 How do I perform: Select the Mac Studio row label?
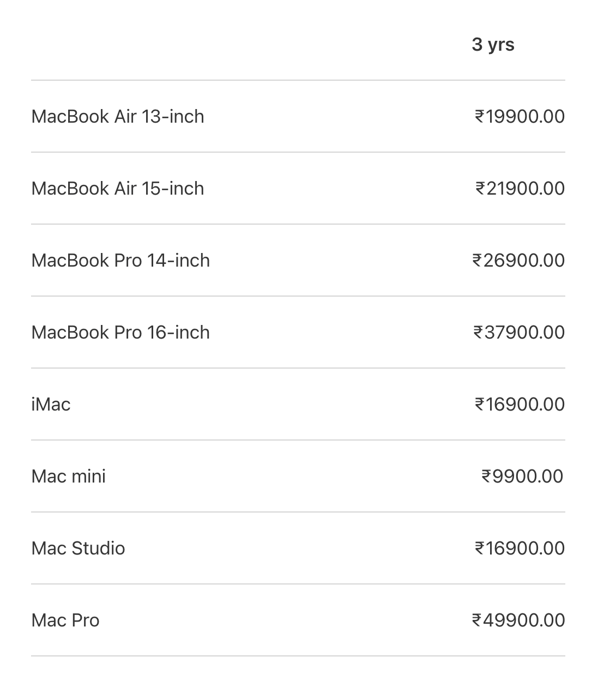(x=78, y=548)
